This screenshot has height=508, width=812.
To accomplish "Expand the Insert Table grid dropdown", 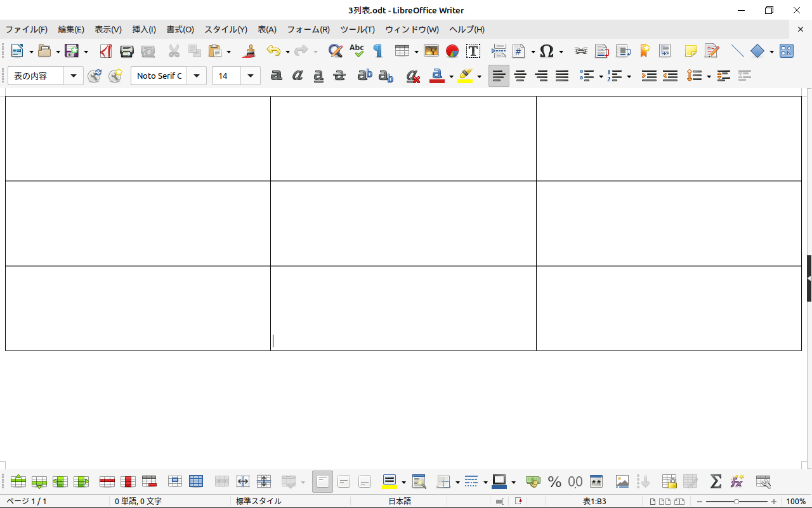I will point(416,51).
